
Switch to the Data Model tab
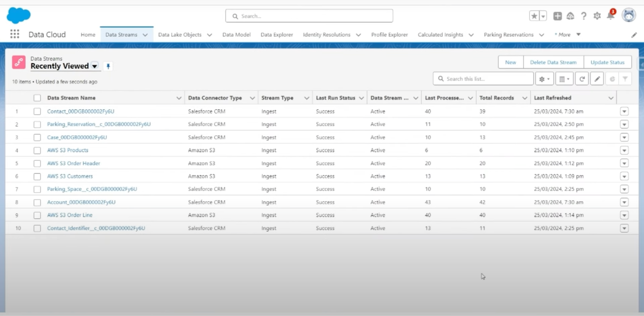pos(236,35)
